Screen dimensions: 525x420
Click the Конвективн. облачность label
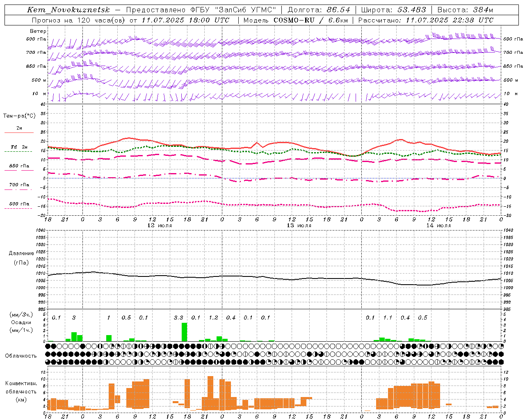(21, 388)
